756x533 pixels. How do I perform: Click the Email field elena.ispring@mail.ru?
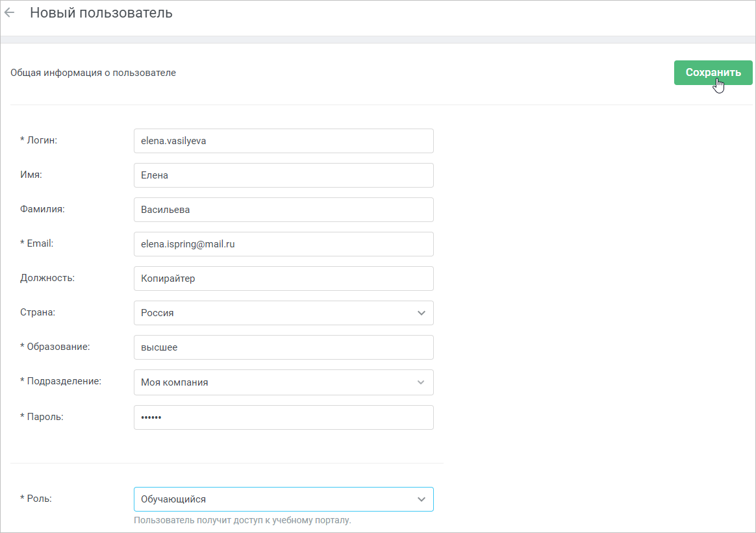click(x=283, y=244)
